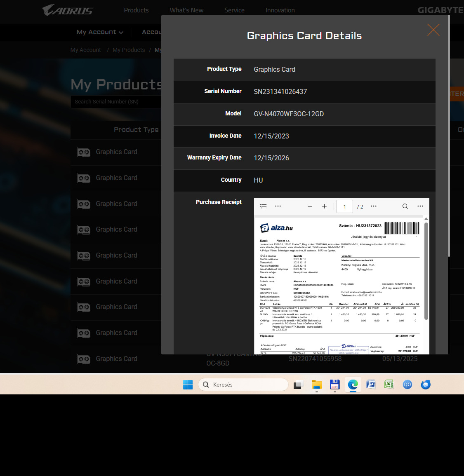Screen dimensions: 464x476
Task: Click the AORUS logo
Action: coord(68,10)
